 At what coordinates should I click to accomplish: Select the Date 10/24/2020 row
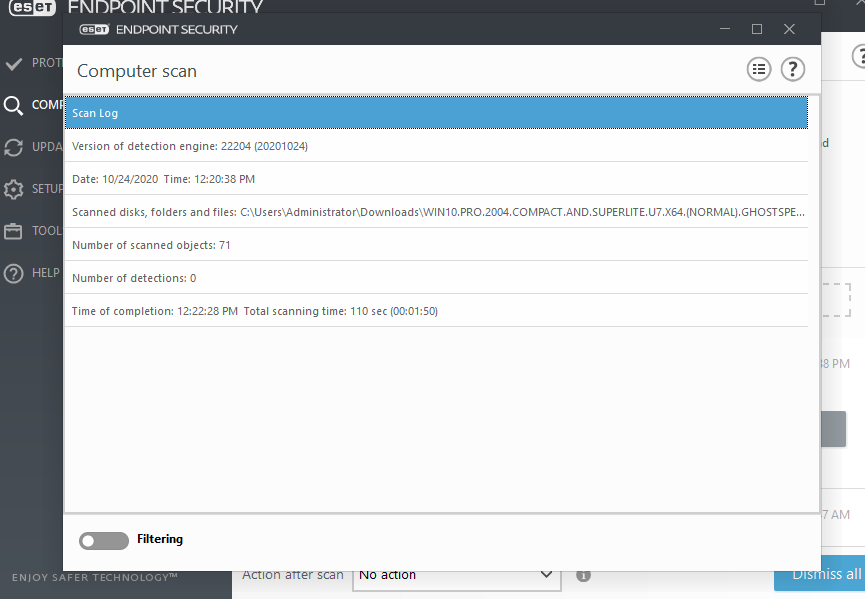[x=436, y=179]
